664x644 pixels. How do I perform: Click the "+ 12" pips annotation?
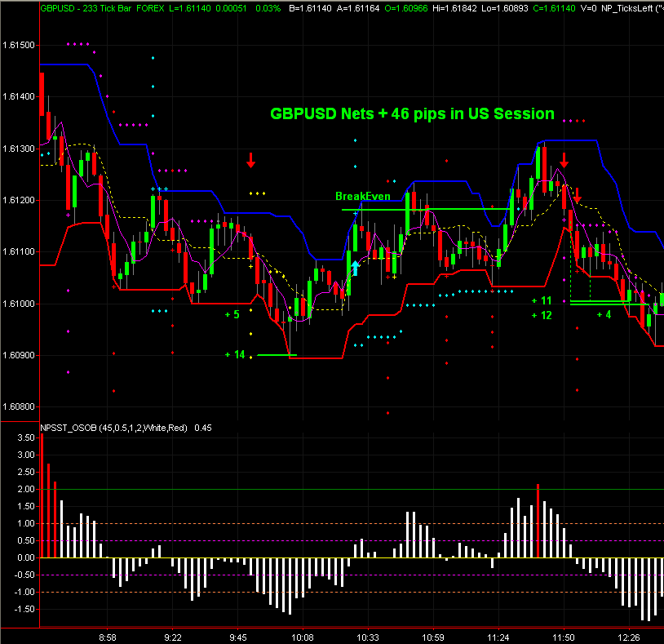pos(542,315)
